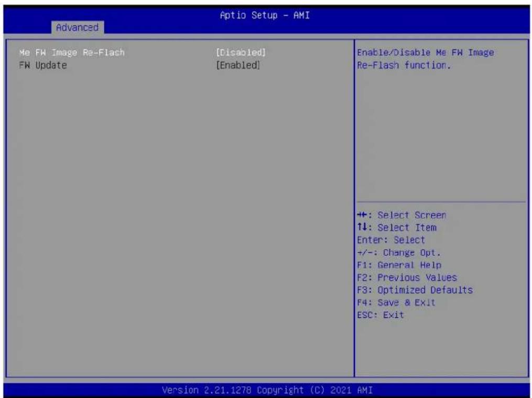Image resolution: width=532 pixels, height=398 pixels.
Task: Click the 'Select Item' key hint
Action: pyautogui.click(x=397, y=228)
